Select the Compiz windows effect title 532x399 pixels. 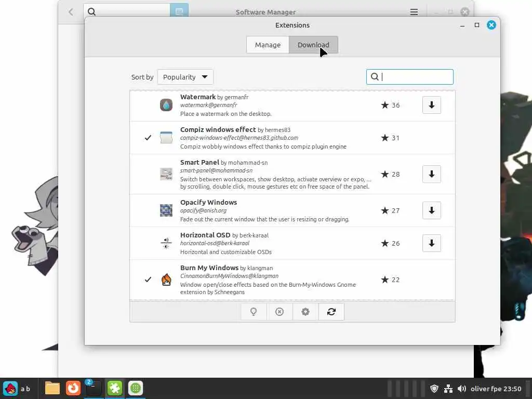(x=218, y=129)
